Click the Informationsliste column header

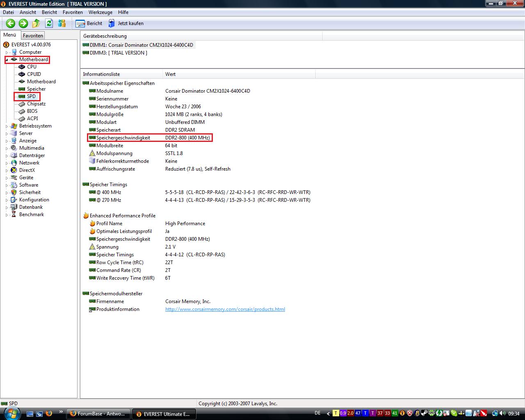(x=121, y=74)
